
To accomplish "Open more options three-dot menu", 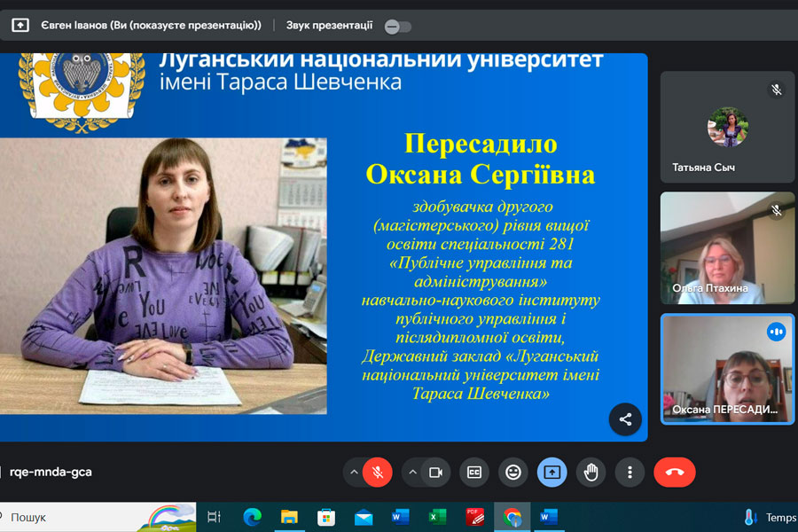I will 630,473.
